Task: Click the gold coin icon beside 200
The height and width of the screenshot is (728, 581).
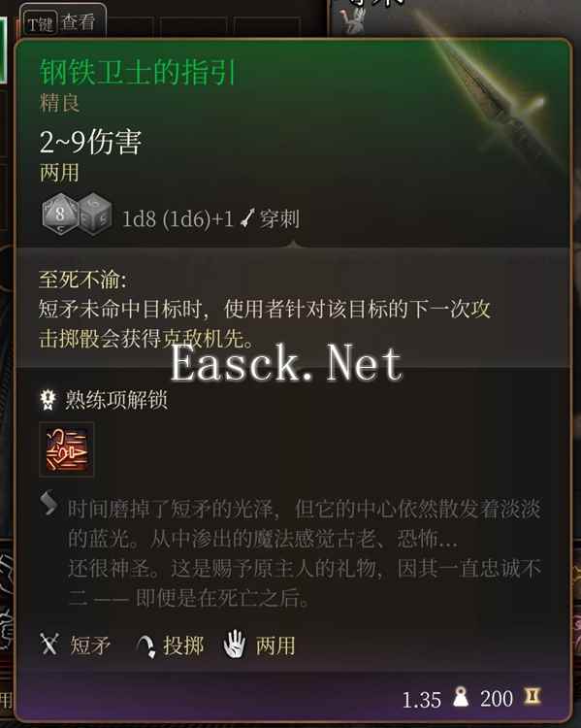Action: (532, 696)
